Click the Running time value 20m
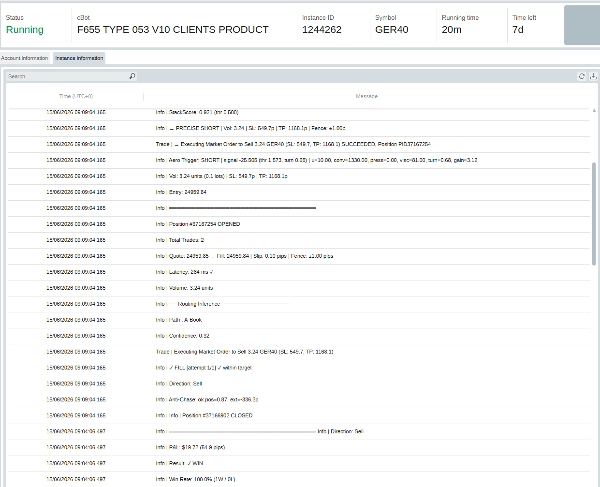Image resolution: width=600 pixels, height=487 pixels. pos(452,30)
